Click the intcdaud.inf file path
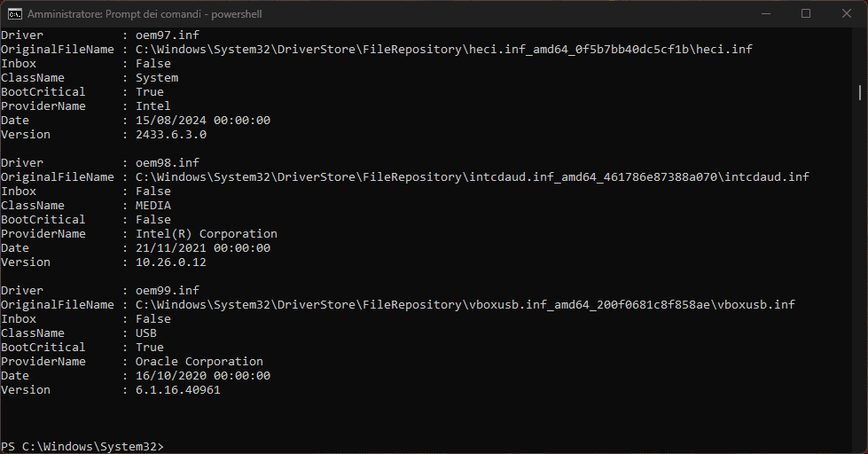This screenshot has height=454, width=868. [472, 177]
